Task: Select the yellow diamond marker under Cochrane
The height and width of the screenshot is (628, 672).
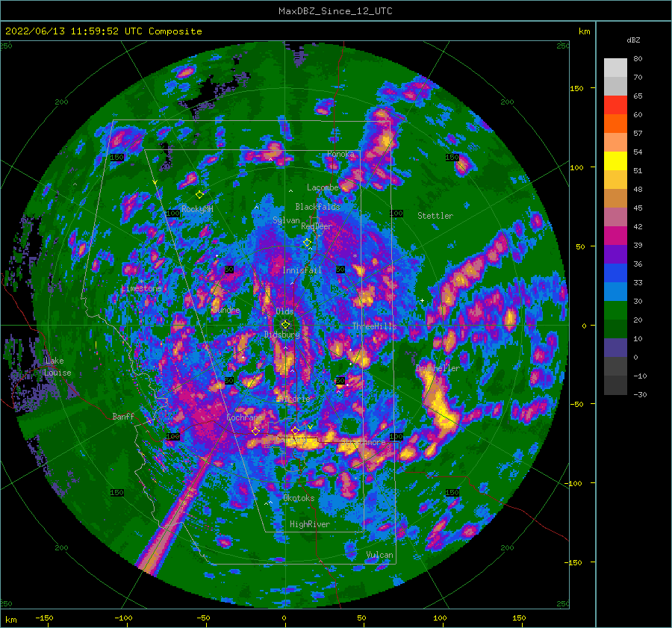Action: [x=256, y=432]
